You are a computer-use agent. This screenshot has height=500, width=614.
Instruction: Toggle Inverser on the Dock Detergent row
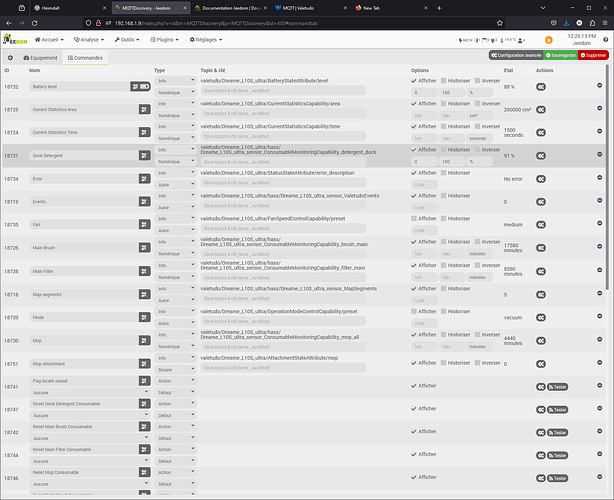476,150
